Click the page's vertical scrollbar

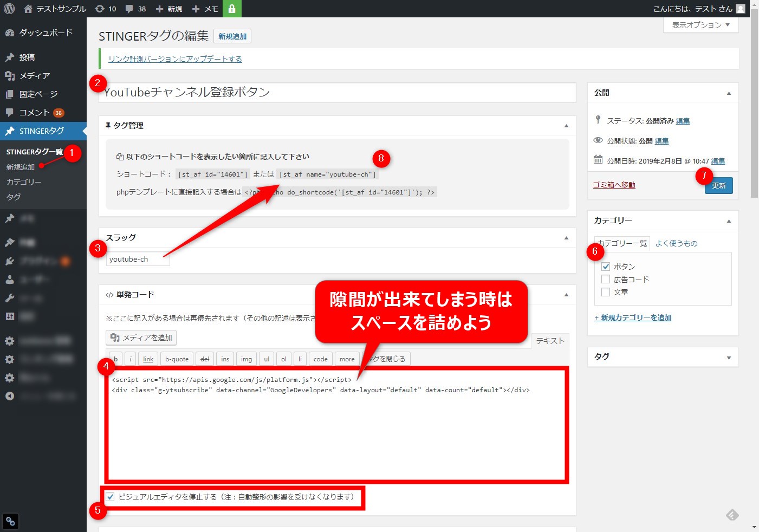[754, 103]
